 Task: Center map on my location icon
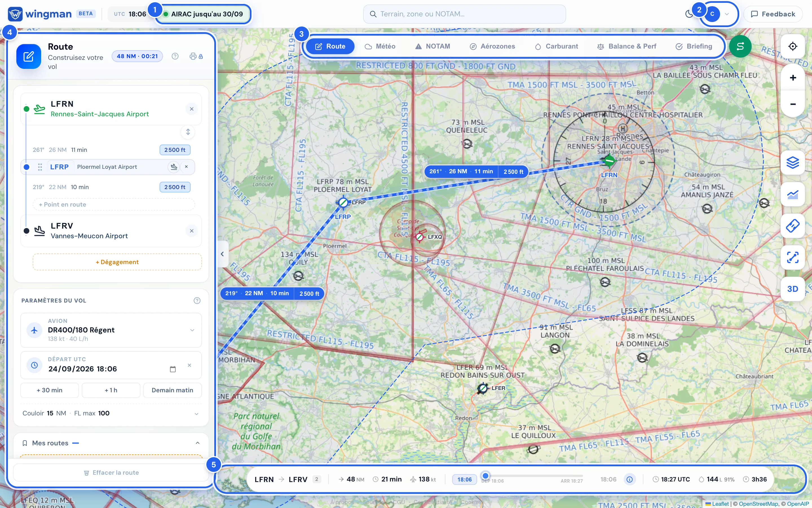coord(793,46)
